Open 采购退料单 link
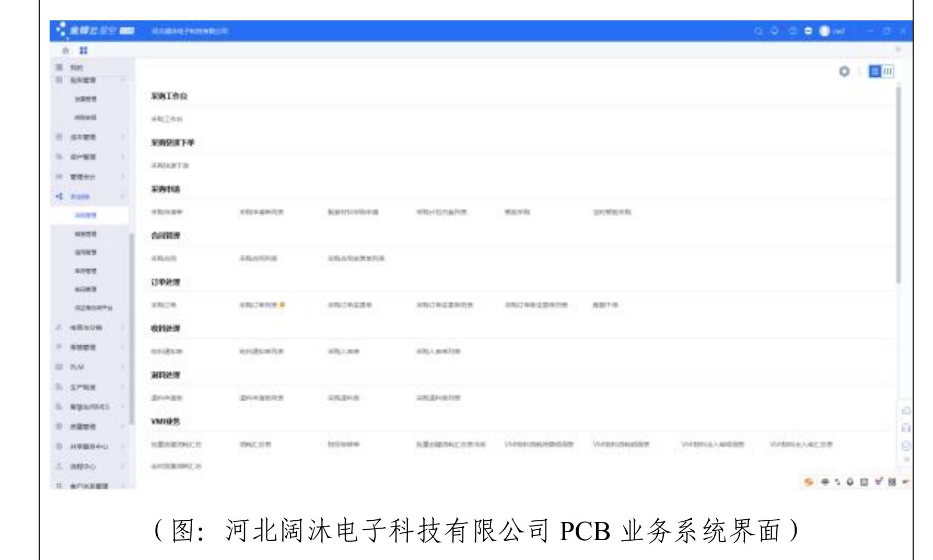The image size is (933, 560). [344, 398]
